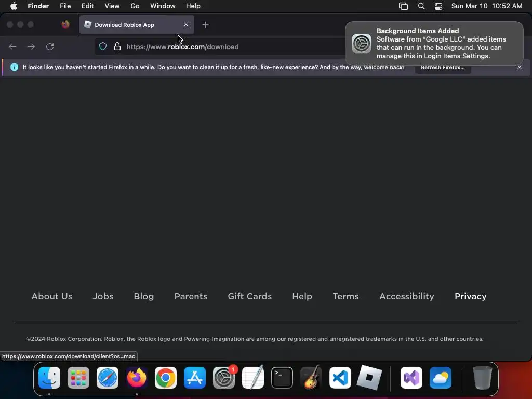Open Finder from the Dock
This screenshot has width=532, height=399.
[x=49, y=378]
